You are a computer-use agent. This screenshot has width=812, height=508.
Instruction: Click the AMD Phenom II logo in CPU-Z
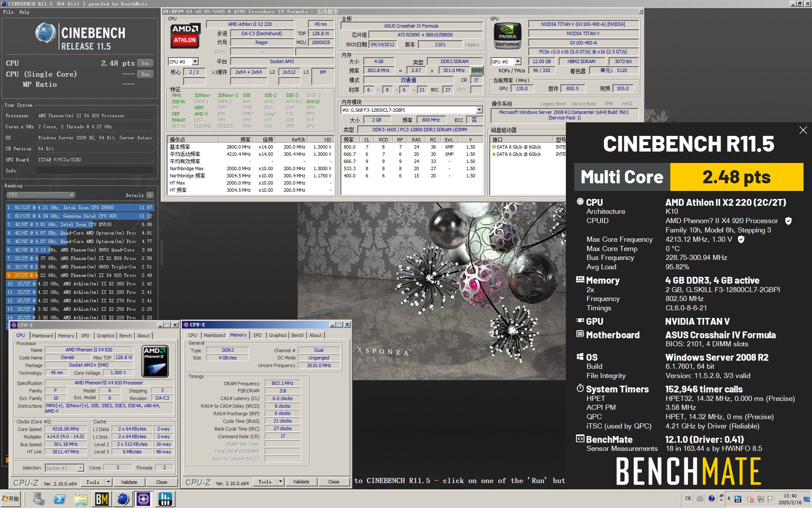coord(155,361)
